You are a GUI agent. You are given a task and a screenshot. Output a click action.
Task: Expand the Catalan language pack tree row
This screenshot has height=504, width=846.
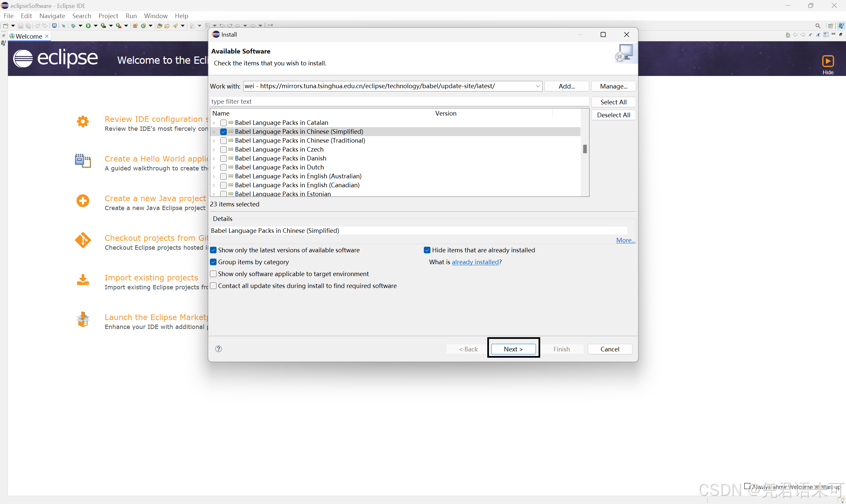[214, 123]
